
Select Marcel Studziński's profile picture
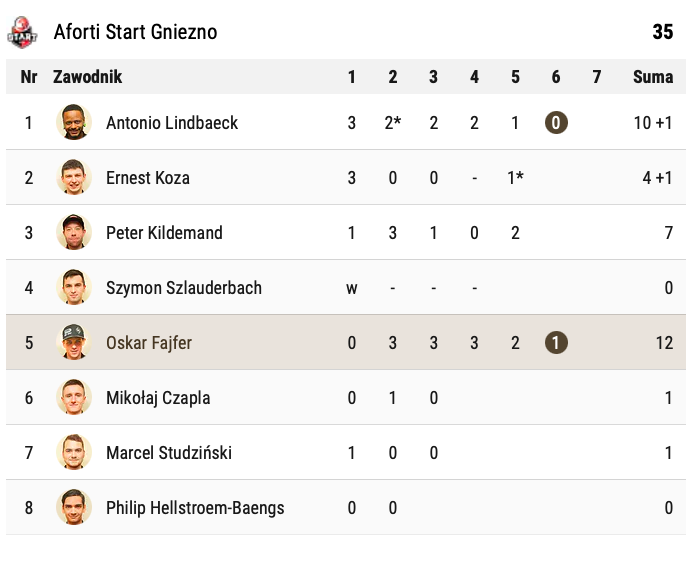pos(74,453)
